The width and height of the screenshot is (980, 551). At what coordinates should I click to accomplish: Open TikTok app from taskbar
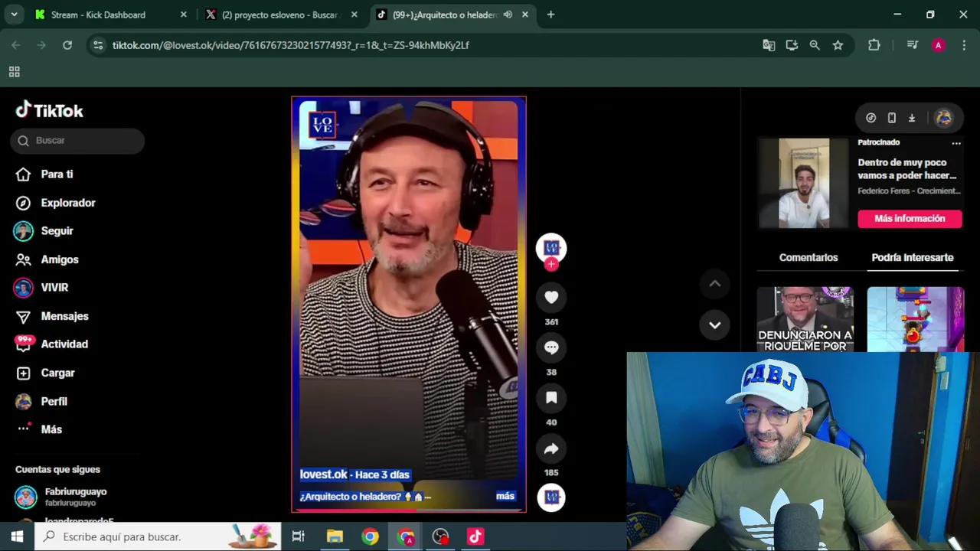click(475, 536)
